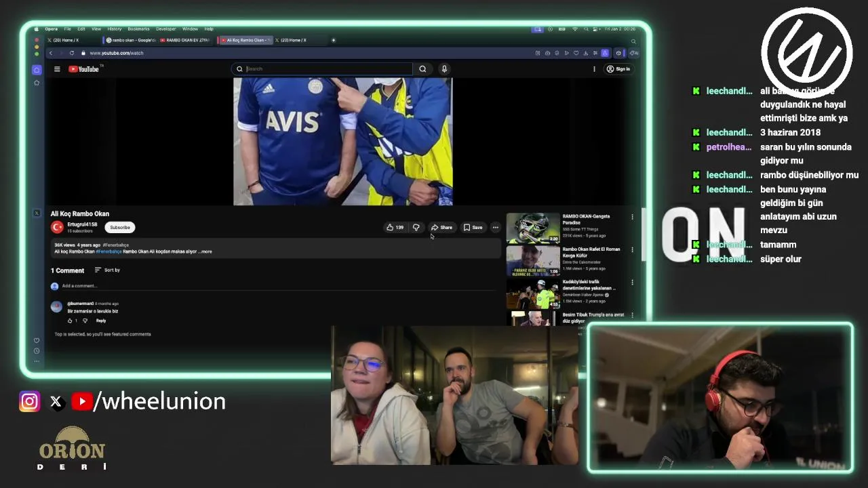Image resolution: width=868 pixels, height=488 pixels.
Task: Open more actions ellipsis beside Save
Action: click(496, 228)
